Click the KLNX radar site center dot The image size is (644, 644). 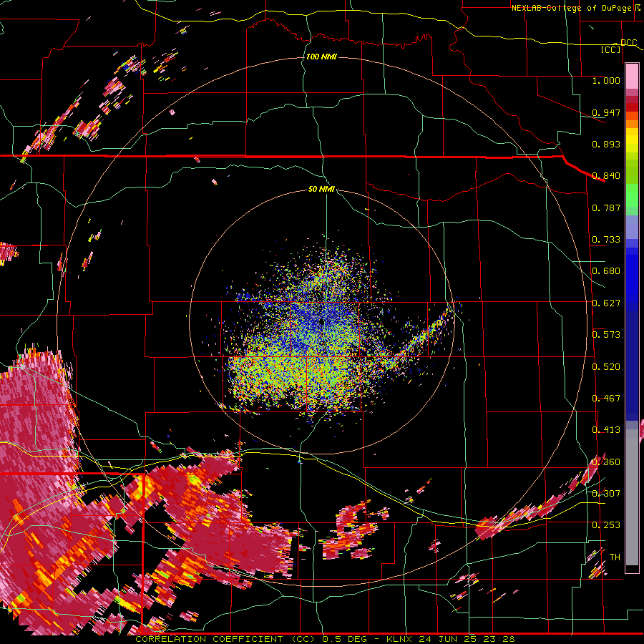pyautogui.click(x=321, y=322)
